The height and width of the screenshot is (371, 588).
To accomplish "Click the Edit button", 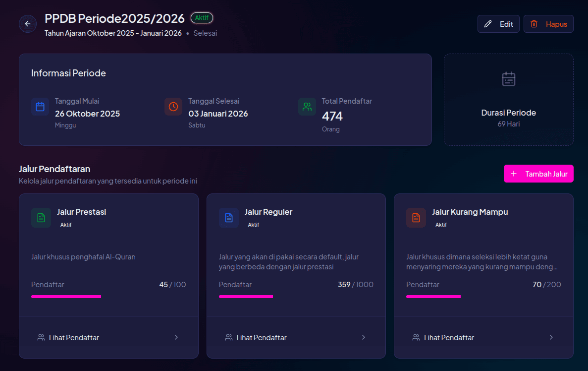I will click(x=498, y=24).
